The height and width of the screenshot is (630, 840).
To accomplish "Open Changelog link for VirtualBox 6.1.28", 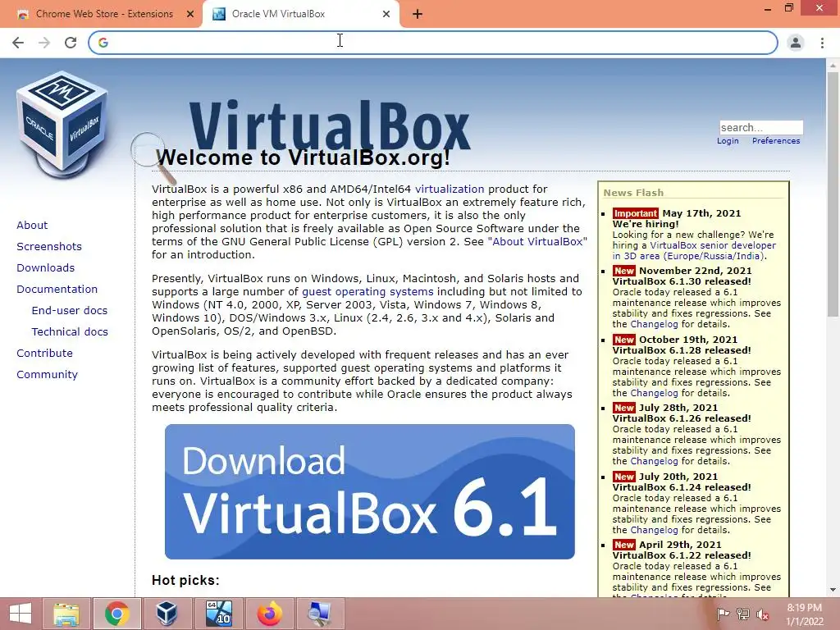I will (654, 393).
